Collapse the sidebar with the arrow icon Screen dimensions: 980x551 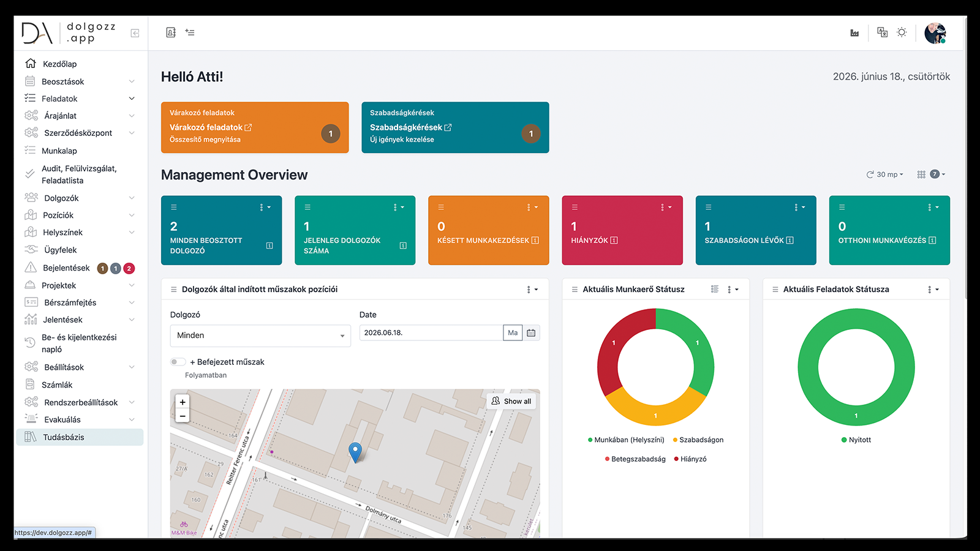tap(135, 33)
